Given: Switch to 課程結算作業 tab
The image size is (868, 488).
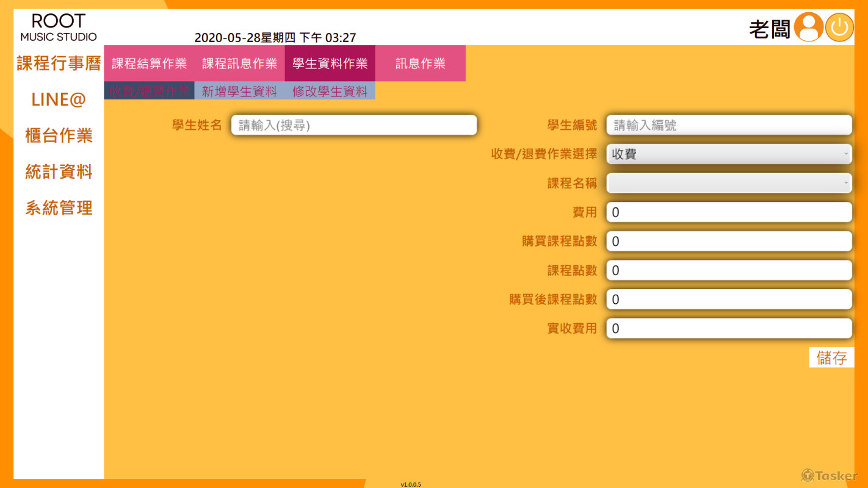Looking at the screenshot, I should coord(149,63).
